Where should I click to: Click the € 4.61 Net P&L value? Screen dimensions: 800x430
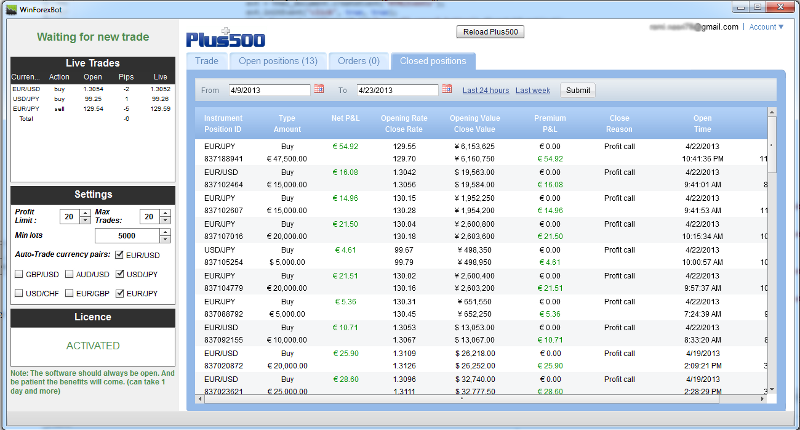[x=345, y=250]
